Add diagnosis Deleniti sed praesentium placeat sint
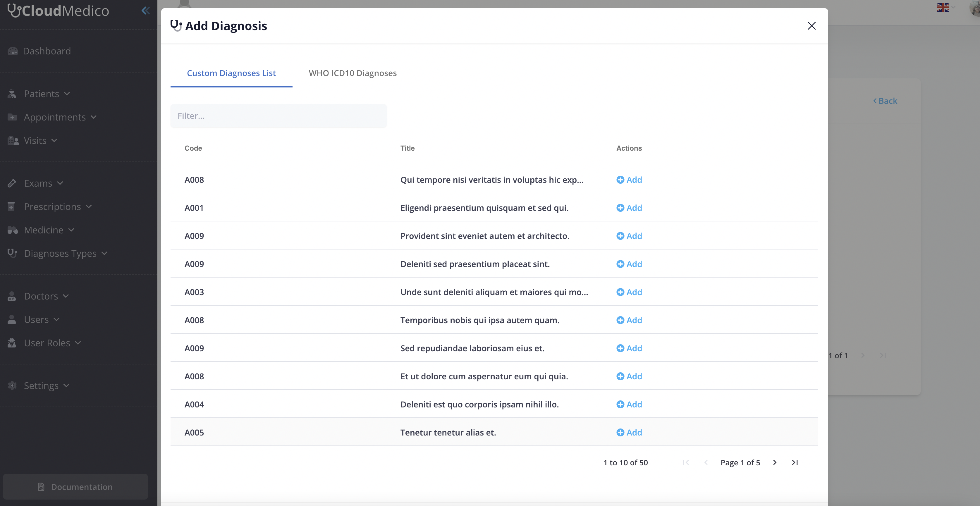980x506 pixels. 629,264
